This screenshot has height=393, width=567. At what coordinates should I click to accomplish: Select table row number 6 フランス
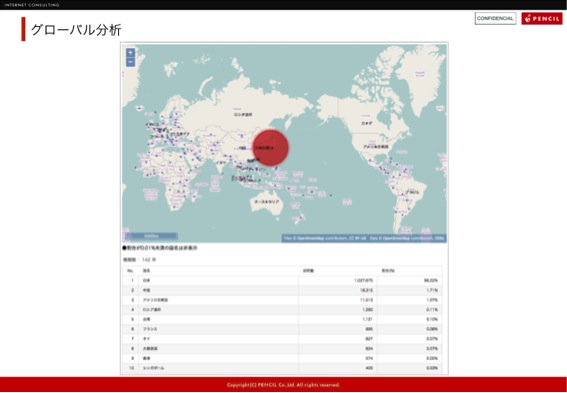tap(282, 329)
